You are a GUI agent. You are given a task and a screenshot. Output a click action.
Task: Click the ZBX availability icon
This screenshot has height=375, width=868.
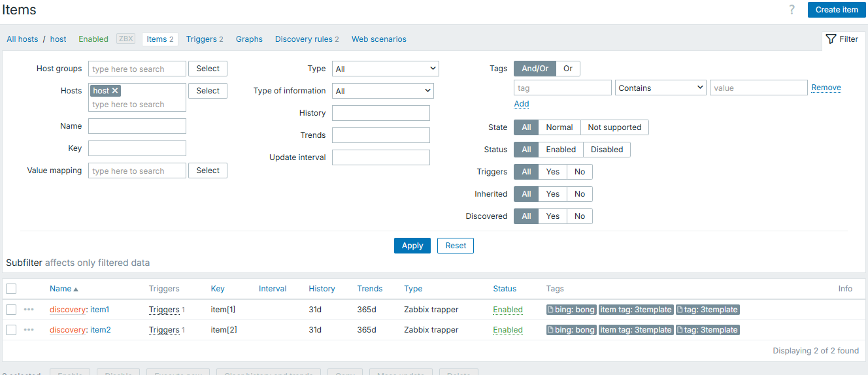[x=125, y=39]
